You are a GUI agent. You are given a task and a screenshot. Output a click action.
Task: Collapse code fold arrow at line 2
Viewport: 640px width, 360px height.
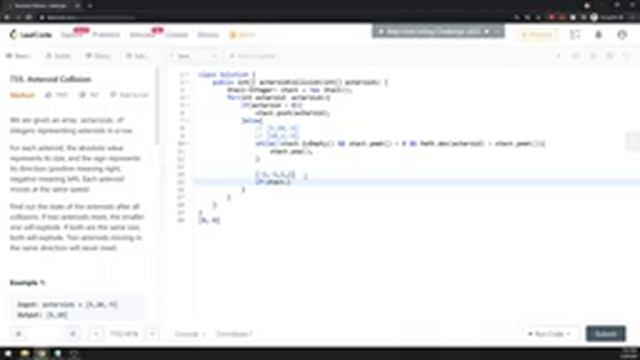click(188, 82)
